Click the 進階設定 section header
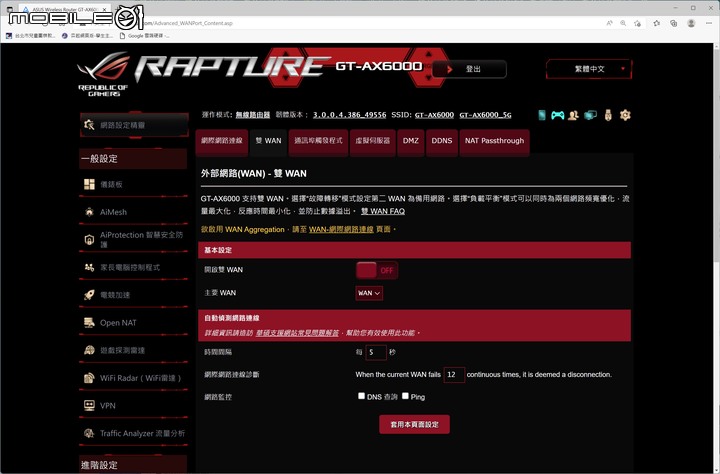Screen dimensions: 720x474 tap(133, 464)
